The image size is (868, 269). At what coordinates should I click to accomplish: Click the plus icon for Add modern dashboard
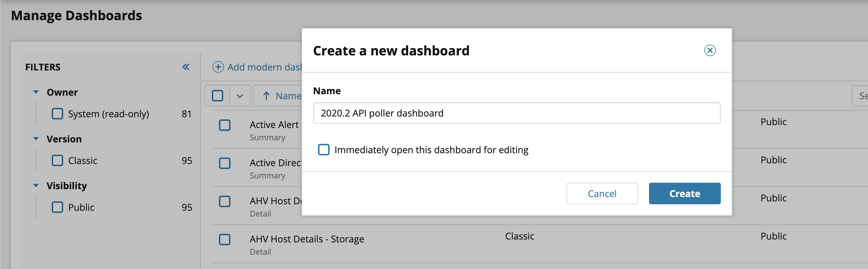click(x=218, y=67)
